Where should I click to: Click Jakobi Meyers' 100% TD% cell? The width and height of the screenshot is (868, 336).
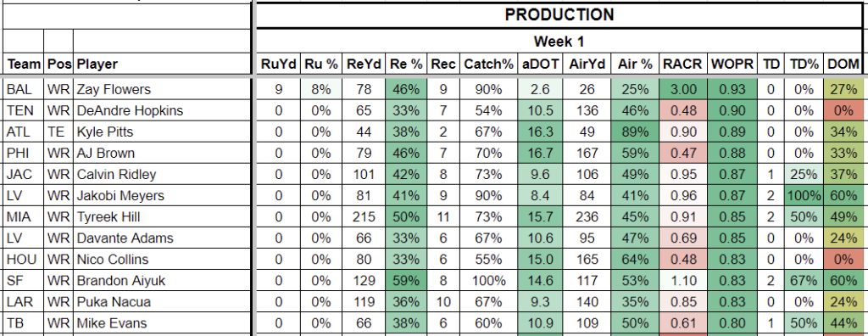[804, 196]
